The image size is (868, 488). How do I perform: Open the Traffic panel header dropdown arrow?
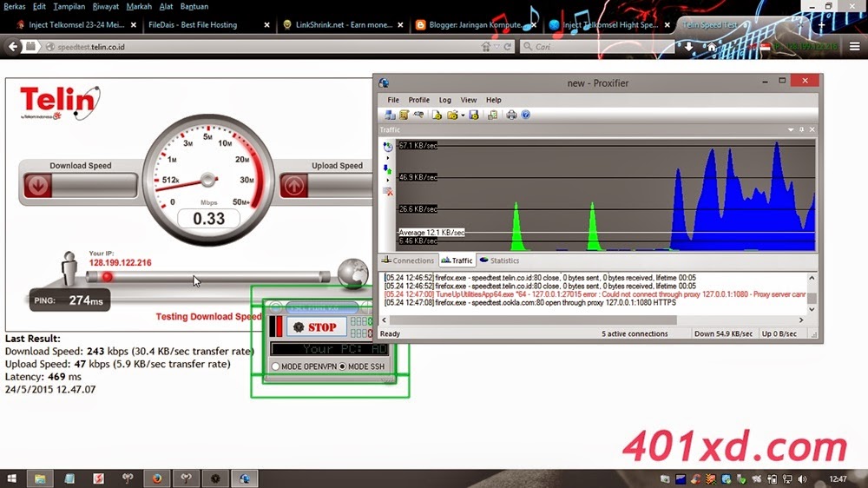coord(791,129)
